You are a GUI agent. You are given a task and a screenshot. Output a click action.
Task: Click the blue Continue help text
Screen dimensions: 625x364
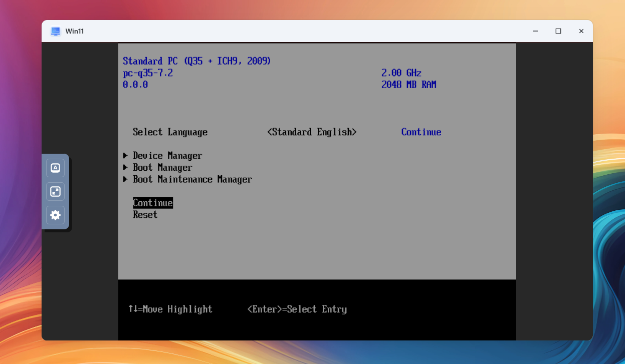click(x=421, y=132)
